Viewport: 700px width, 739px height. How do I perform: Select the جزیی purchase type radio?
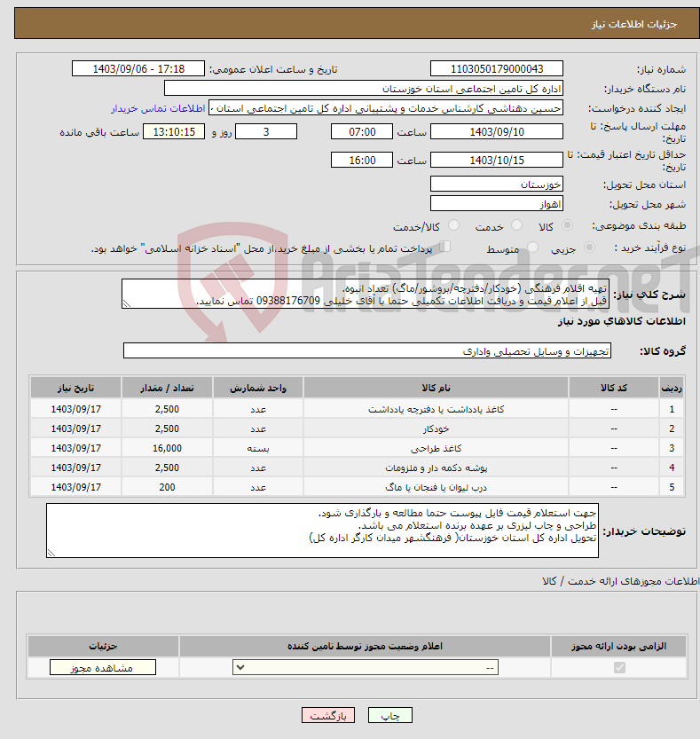[x=589, y=247]
